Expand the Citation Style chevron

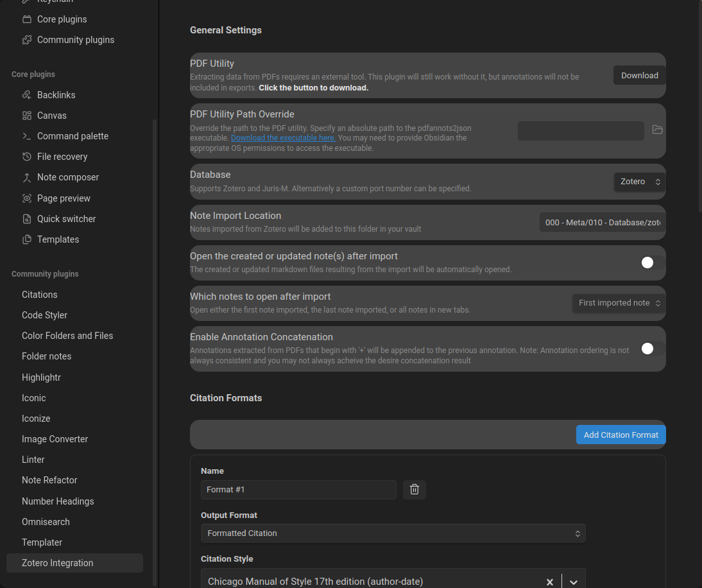pyautogui.click(x=574, y=582)
